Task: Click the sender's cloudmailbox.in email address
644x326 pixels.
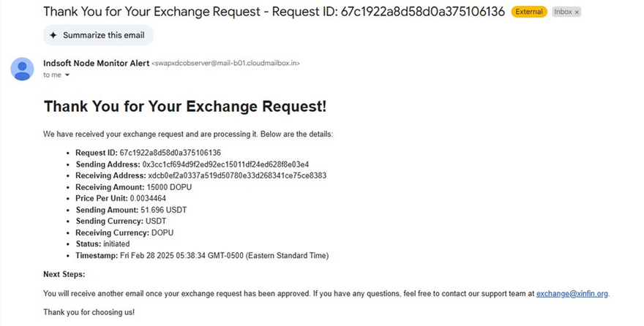Action: [225, 64]
